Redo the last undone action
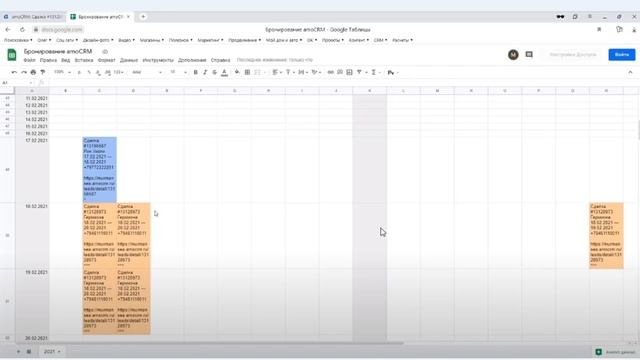The width and height of the screenshot is (640, 360). pos(24,72)
